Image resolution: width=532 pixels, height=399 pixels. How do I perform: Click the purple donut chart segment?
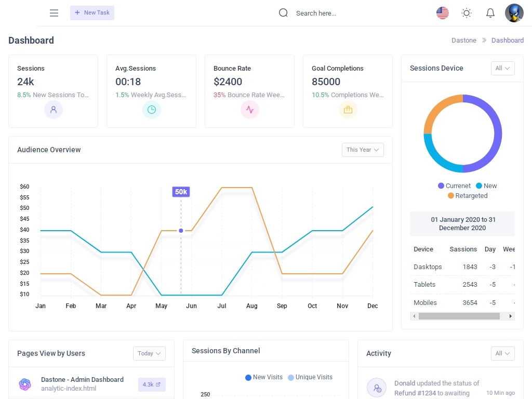(497, 134)
